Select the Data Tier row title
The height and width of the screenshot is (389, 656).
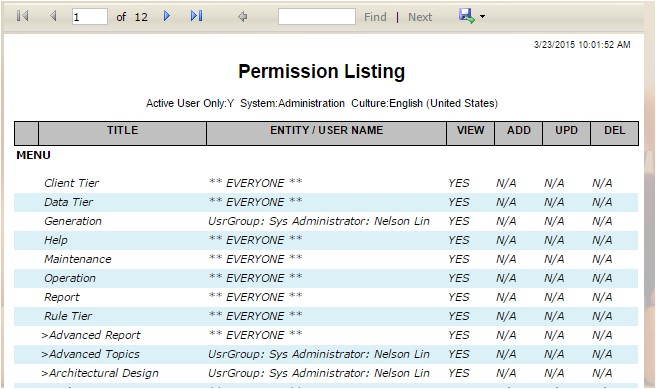pyautogui.click(x=69, y=202)
